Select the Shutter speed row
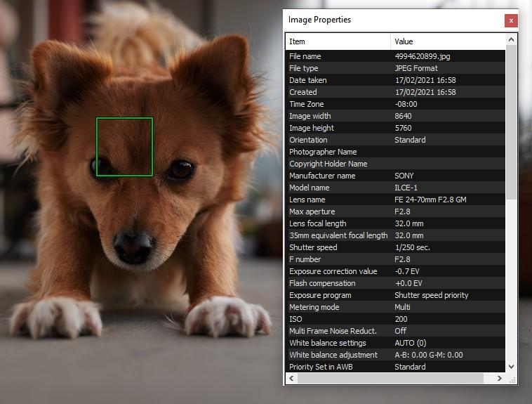This screenshot has height=404, width=532. 396,247
